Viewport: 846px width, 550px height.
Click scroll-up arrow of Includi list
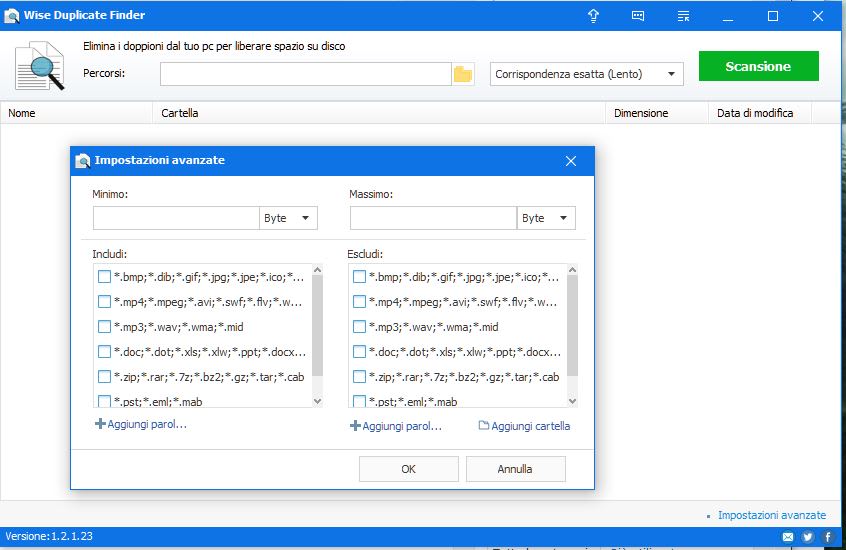tap(317, 270)
